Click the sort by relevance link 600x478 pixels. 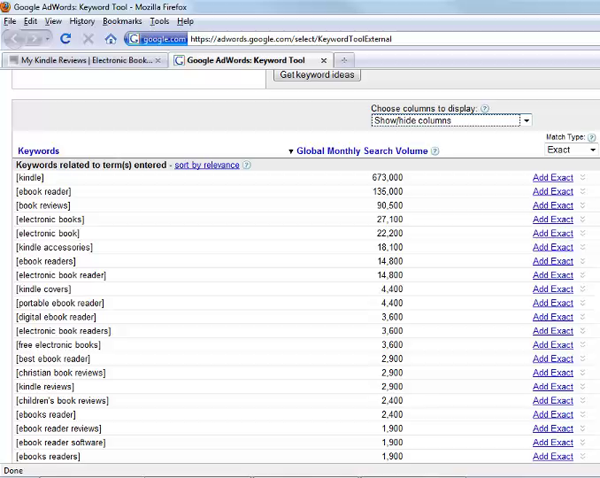coord(207,165)
